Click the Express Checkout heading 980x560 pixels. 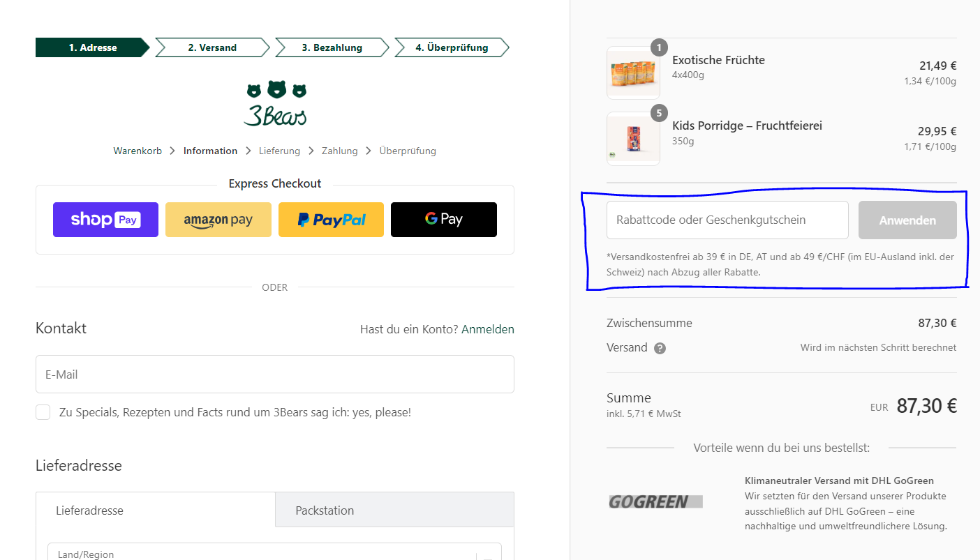point(275,183)
